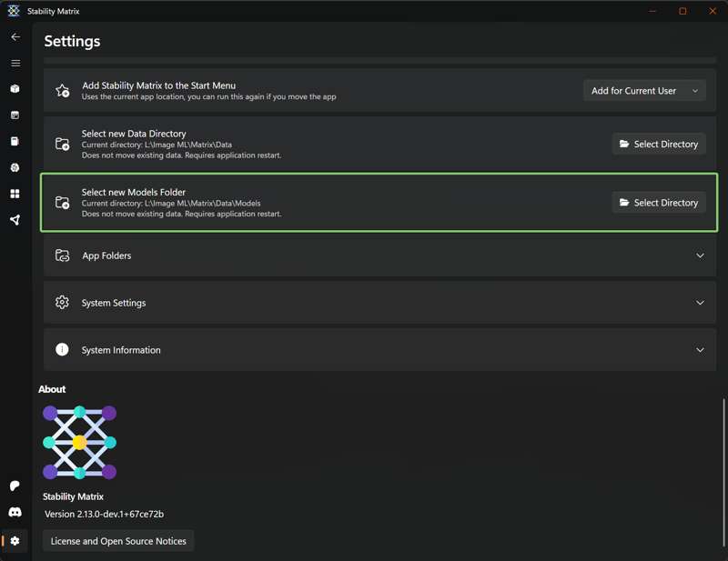Click the Settings gear in sidebar

pos(15,541)
